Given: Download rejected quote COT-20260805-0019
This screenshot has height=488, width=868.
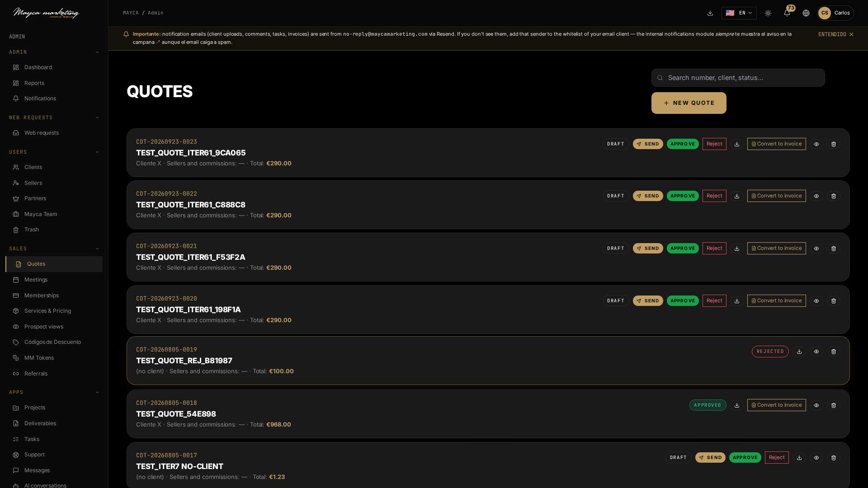Looking at the screenshot, I should 799,352.
